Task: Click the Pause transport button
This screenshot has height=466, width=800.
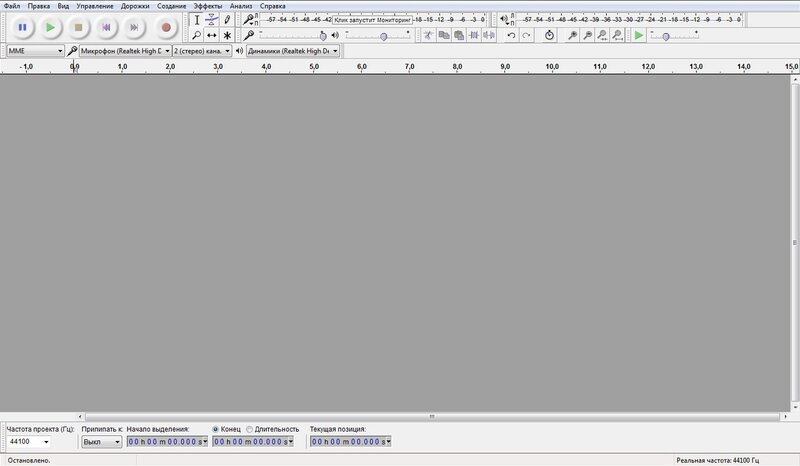Action: pos(21,27)
